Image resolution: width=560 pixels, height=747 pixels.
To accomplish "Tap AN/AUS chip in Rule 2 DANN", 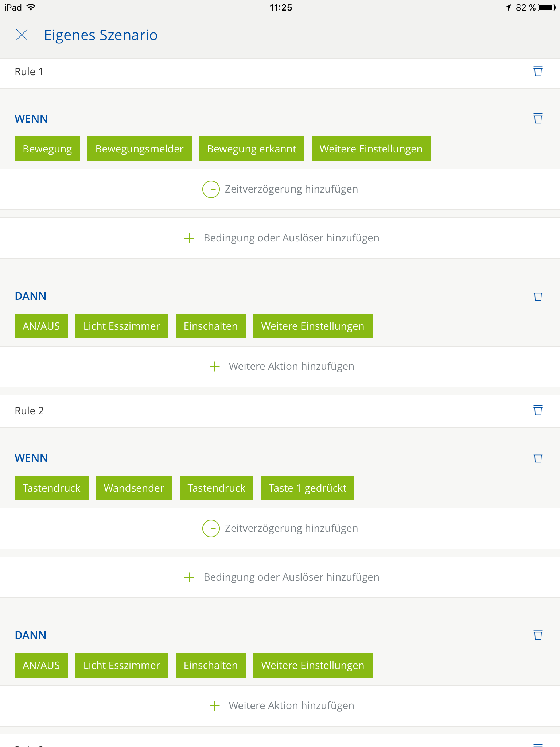I will coord(41,665).
